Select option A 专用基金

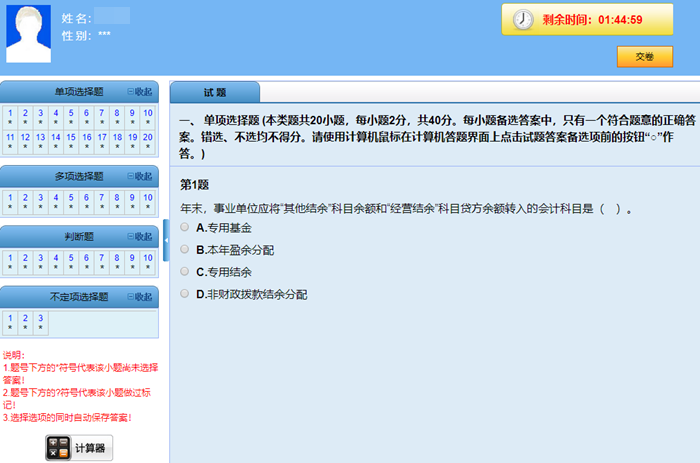184,227
